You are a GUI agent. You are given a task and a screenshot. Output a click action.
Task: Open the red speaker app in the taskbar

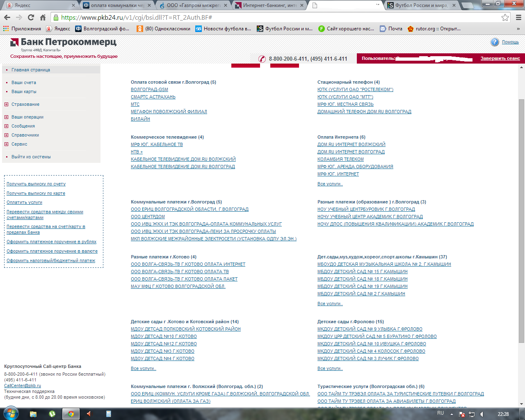(x=89, y=414)
